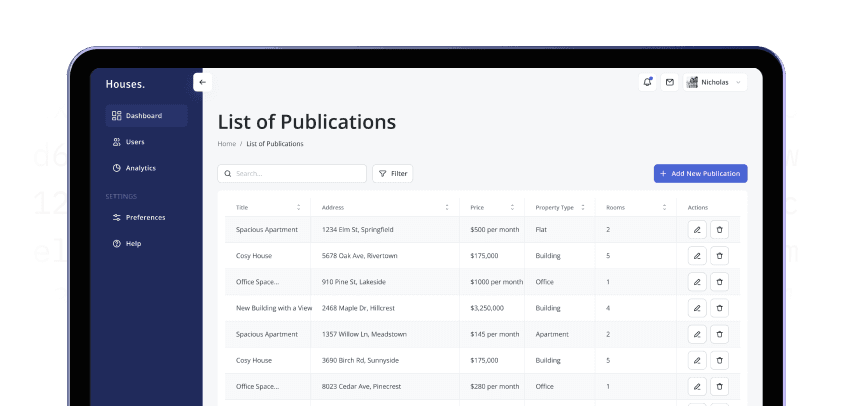Edit the 8023 Cedar Ave listing
Viewport: 851px width, 406px height.
tap(697, 386)
